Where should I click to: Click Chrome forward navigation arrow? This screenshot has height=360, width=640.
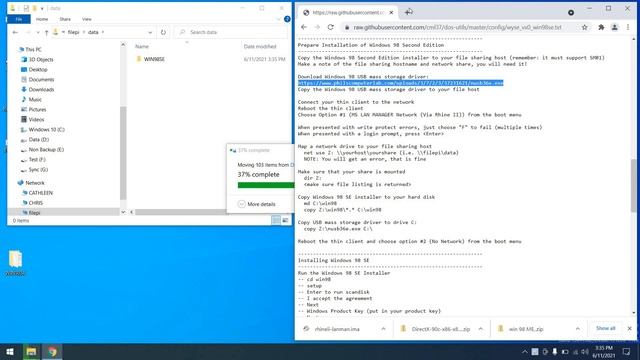tap(317, 27)
